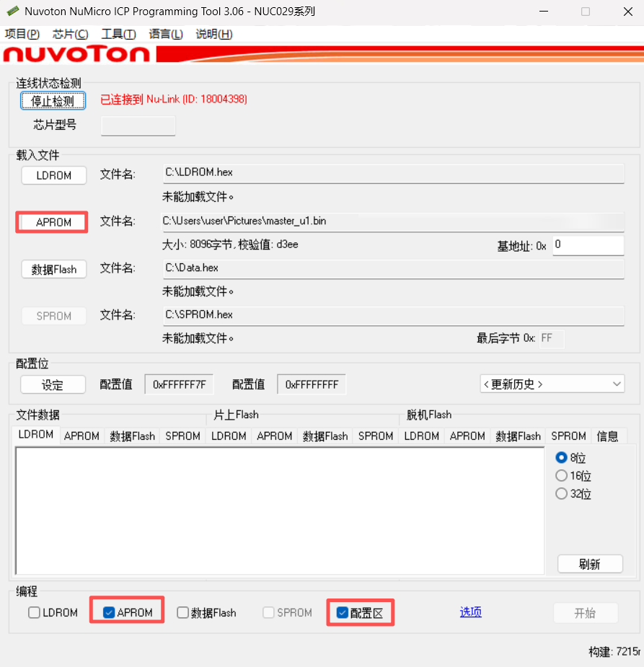Choose the 8位 radio button
644x667 pixels.
click(x=561, y=458)
